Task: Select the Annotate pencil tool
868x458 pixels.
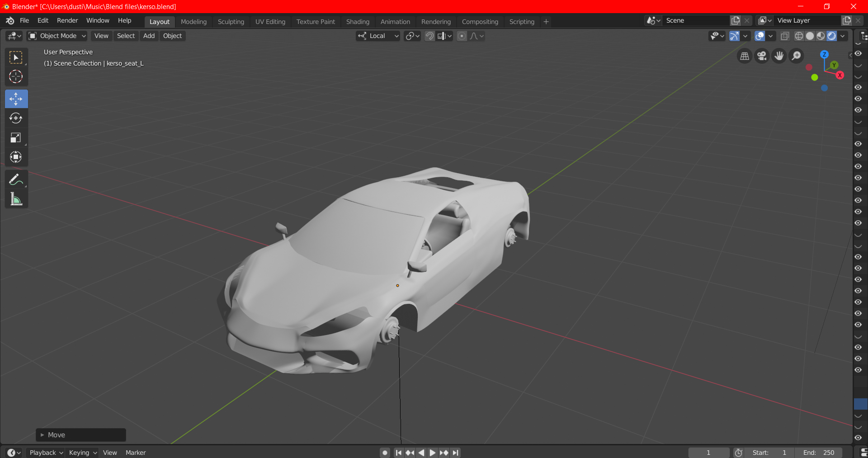Action: click(x=16, y=179)
